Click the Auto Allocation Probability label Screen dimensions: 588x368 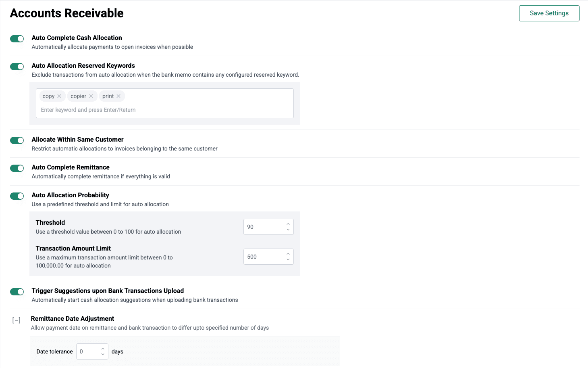[x=71, y=195]
